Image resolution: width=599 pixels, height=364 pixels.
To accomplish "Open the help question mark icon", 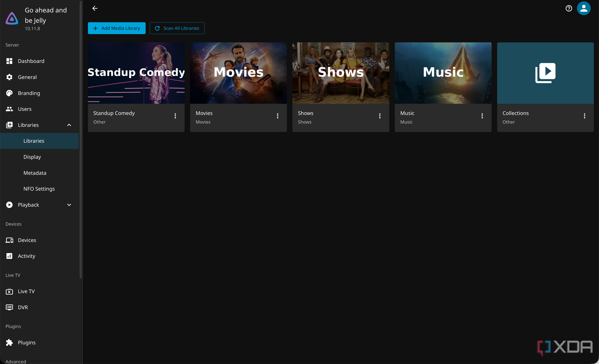I will click(569, 8).
